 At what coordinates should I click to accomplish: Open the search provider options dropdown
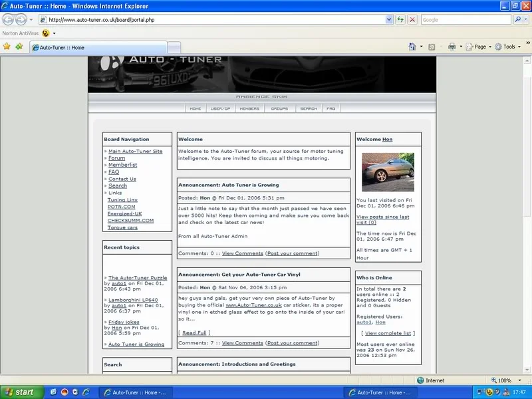point(525,20)
